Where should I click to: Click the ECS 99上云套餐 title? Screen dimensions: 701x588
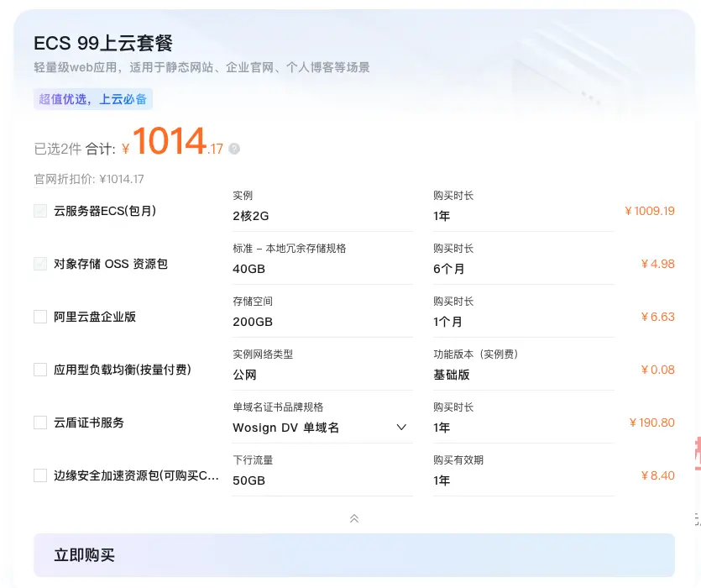tap(103, 44)
